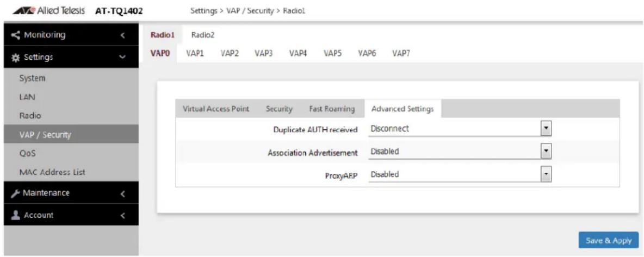This screenshot has height=257, width=644.
Task: Click the Maintenance wrench icon
Action: point(17,193)
